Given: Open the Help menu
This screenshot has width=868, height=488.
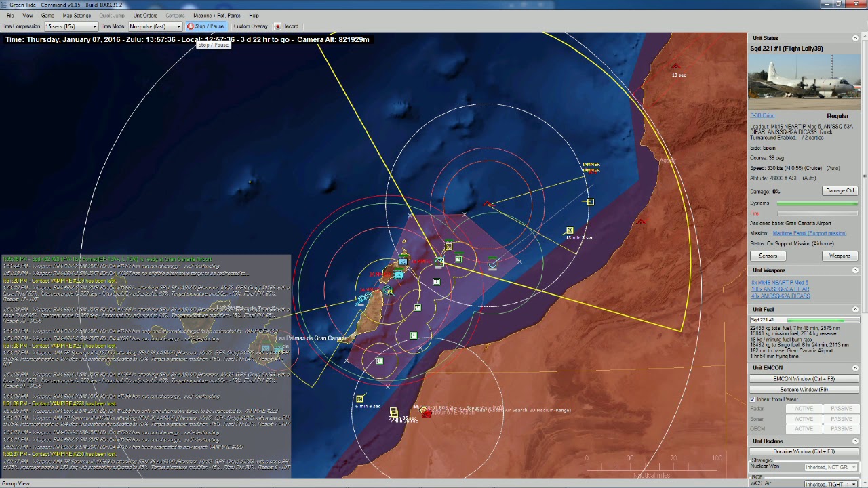Looking at the screenshot, I should (254, 16).
